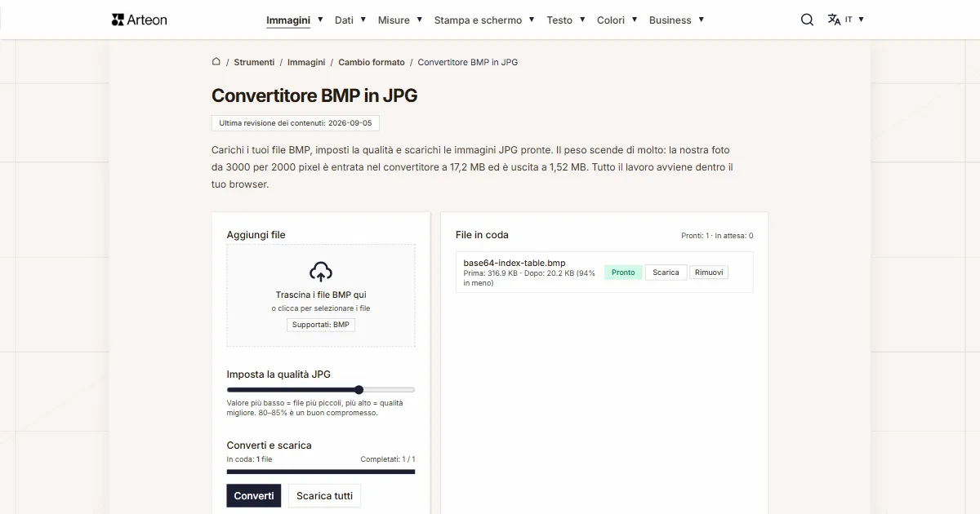980x514 pixels.
Task: Click the Trascina i file BMP qui text
Action: pyautogui.click(x=321, y=295)
